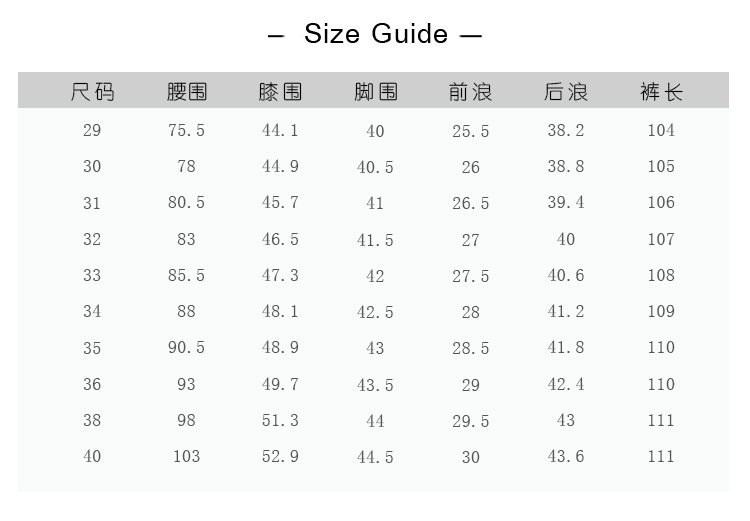750x521 pixels.
Task: Select the waist value 75.5
Action: [x=187, y=130]
